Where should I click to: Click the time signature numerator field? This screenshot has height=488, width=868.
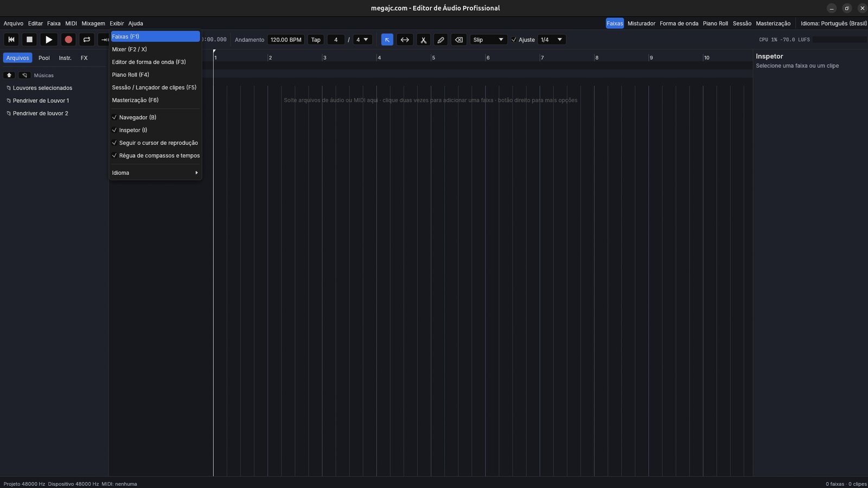[336, 40]
